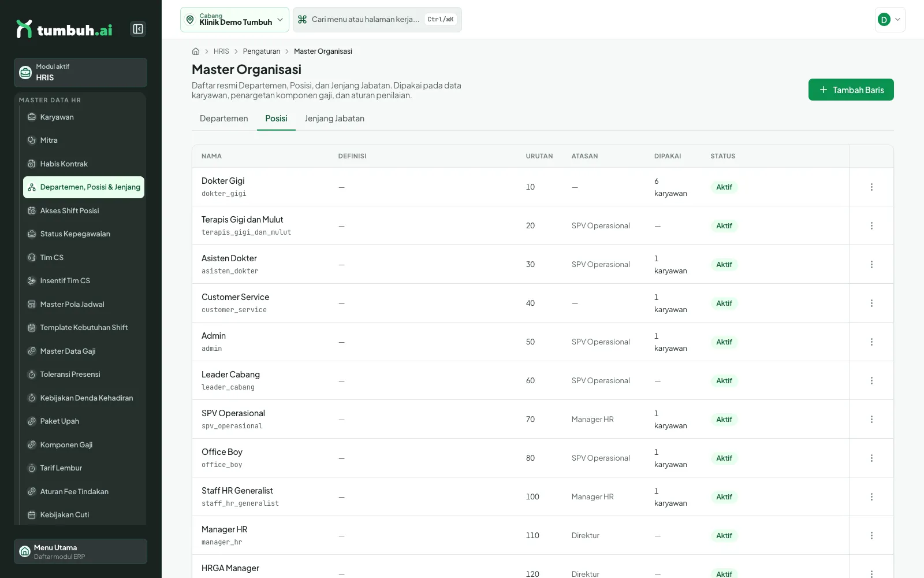This screenshot has height=578, width=924.
Task: Click the home breadcrumb icon
Action: tap(196, 51)
